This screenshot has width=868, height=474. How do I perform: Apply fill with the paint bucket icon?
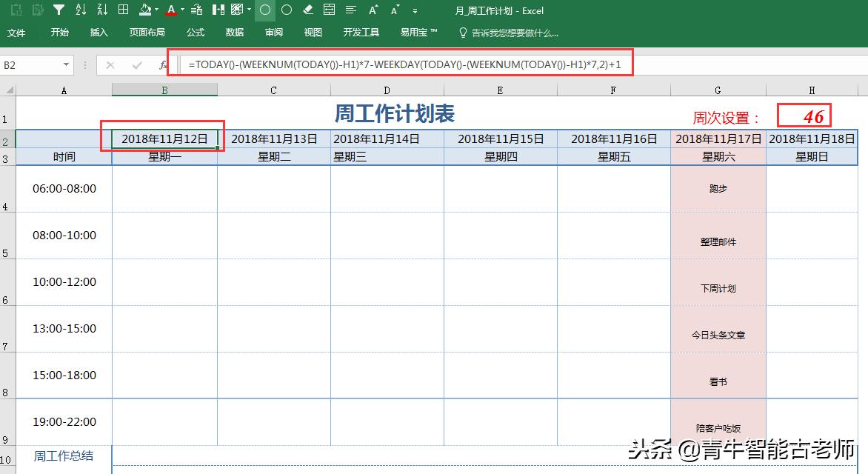pyautogui.click(x=144, y=10)
